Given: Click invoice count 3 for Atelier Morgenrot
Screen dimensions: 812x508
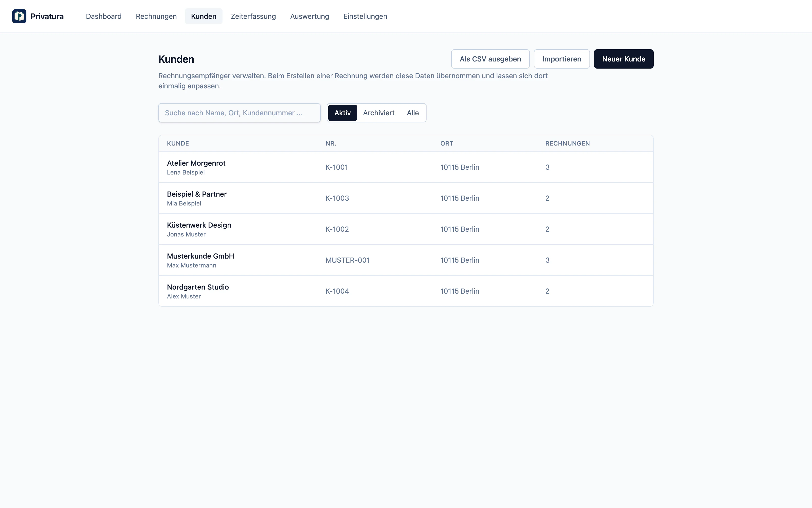Looking at the screenshot, I should pyautogui.click(x=547, y=167).
